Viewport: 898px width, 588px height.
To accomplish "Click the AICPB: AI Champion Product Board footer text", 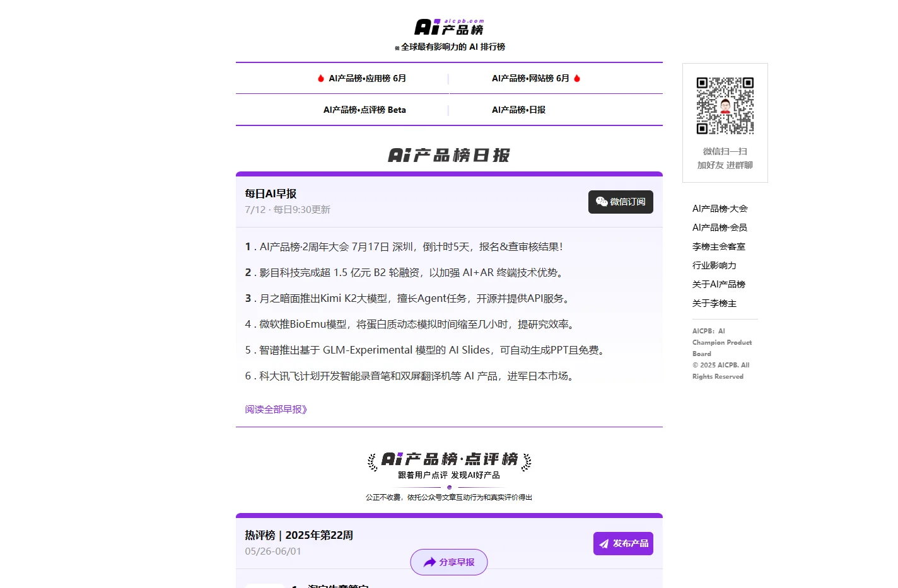I will pos(722,342).
